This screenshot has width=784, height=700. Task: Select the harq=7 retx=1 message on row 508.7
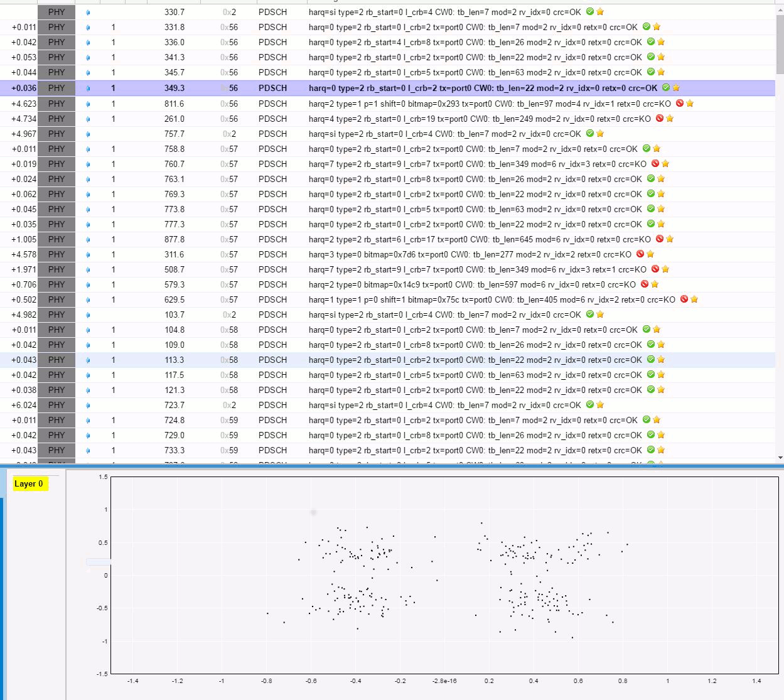(477, 269)
